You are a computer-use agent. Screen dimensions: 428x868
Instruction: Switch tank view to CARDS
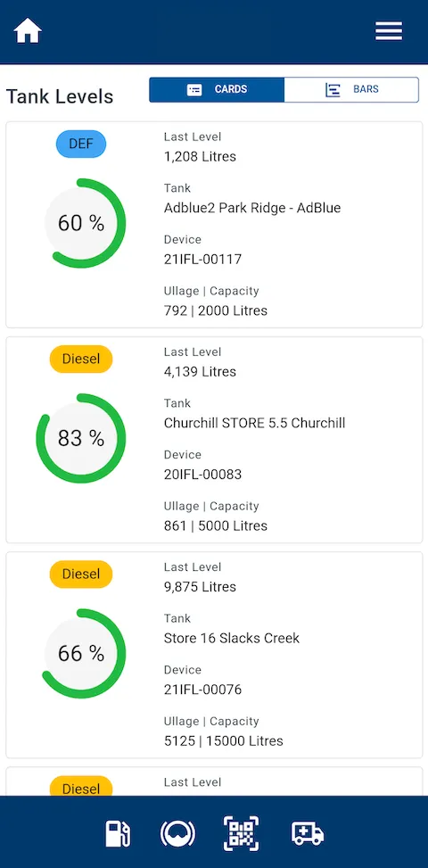pyautogui.click(x=217, y=90)
